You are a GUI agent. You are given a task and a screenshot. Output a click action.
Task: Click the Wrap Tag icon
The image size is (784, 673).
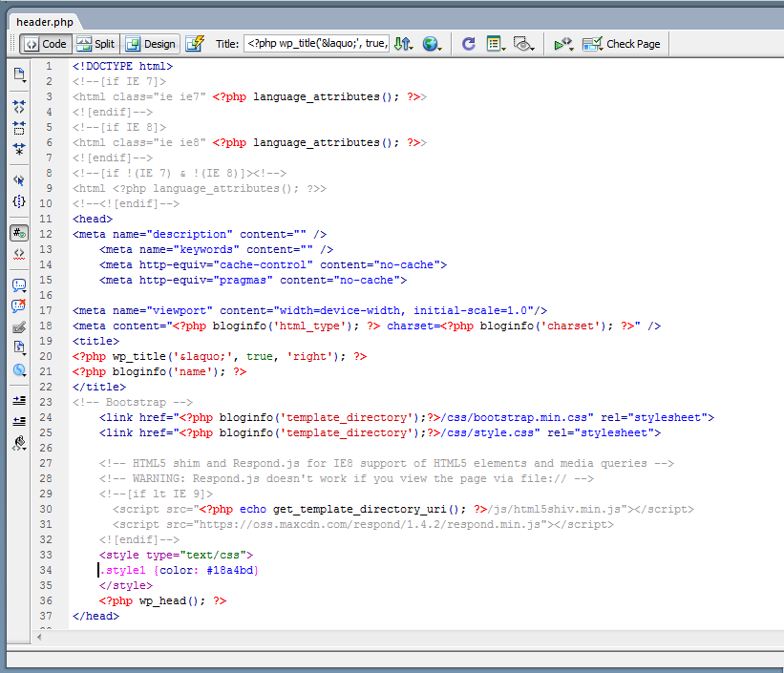point(19,327)
